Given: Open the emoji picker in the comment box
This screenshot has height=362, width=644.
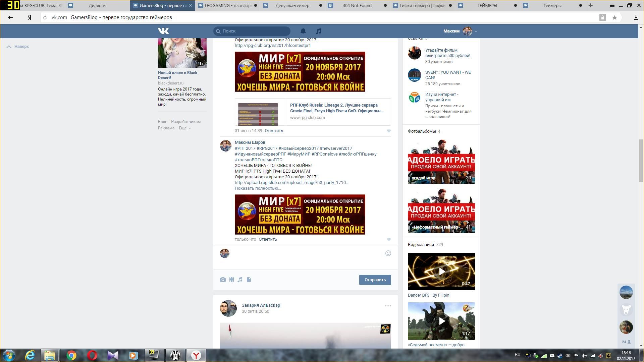Looking at the screenshot, I should pyautogui.click(x=388, y=253).
